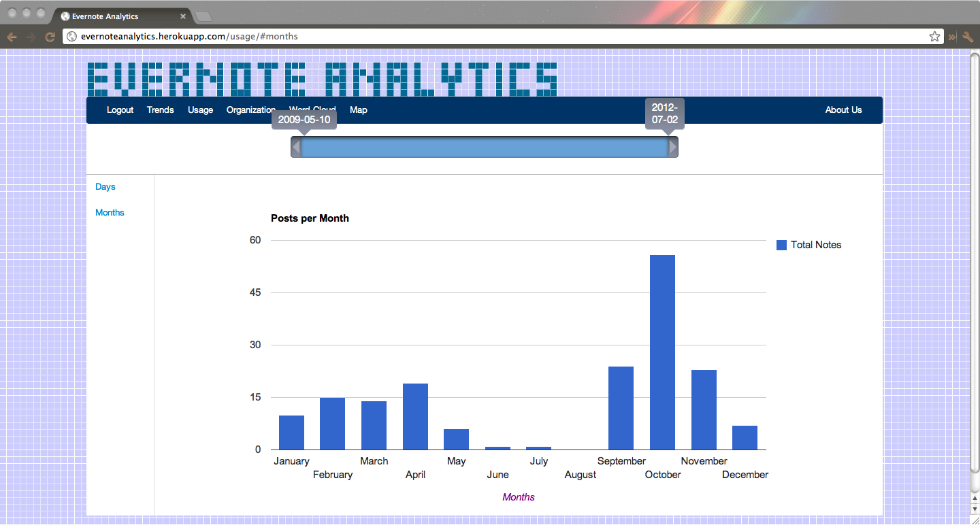
Task: Click the December bar in chart
Action: [745, 438]
